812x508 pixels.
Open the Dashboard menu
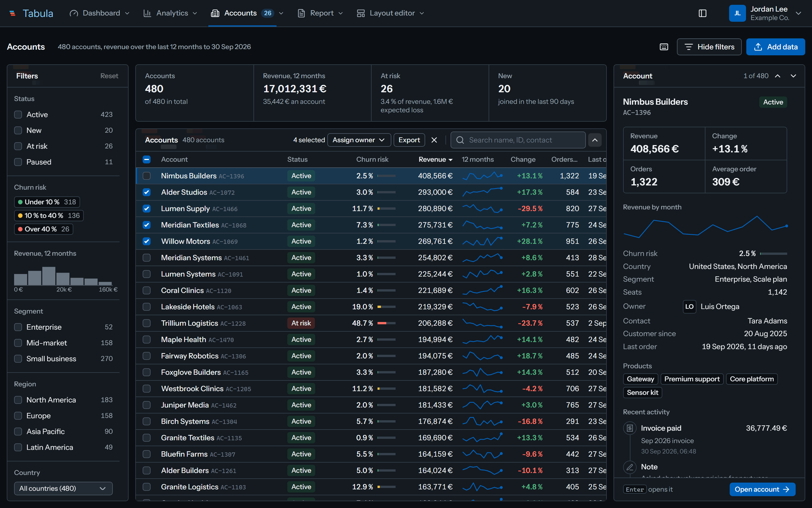pyautogui.click(x=99, y=13)
